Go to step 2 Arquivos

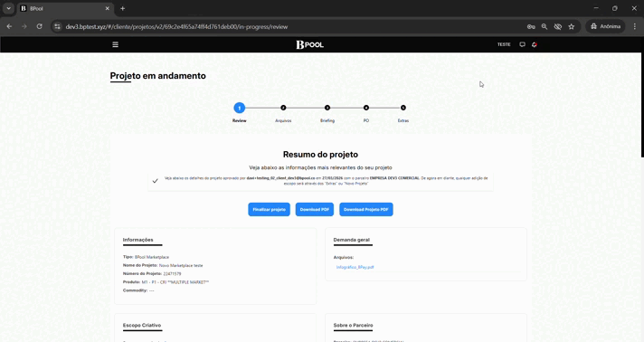(x=283, y=108)
